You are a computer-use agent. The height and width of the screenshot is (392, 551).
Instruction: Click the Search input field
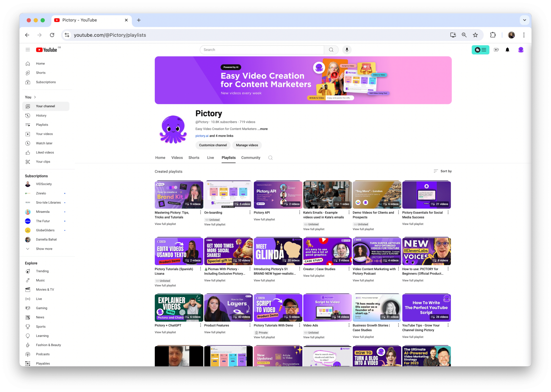click(262, 50)
